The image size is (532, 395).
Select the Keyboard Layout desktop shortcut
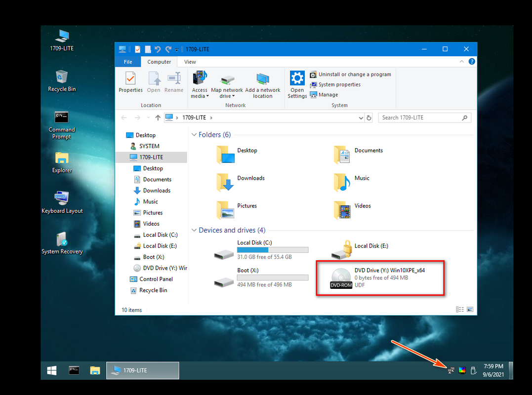click(62, 202)
